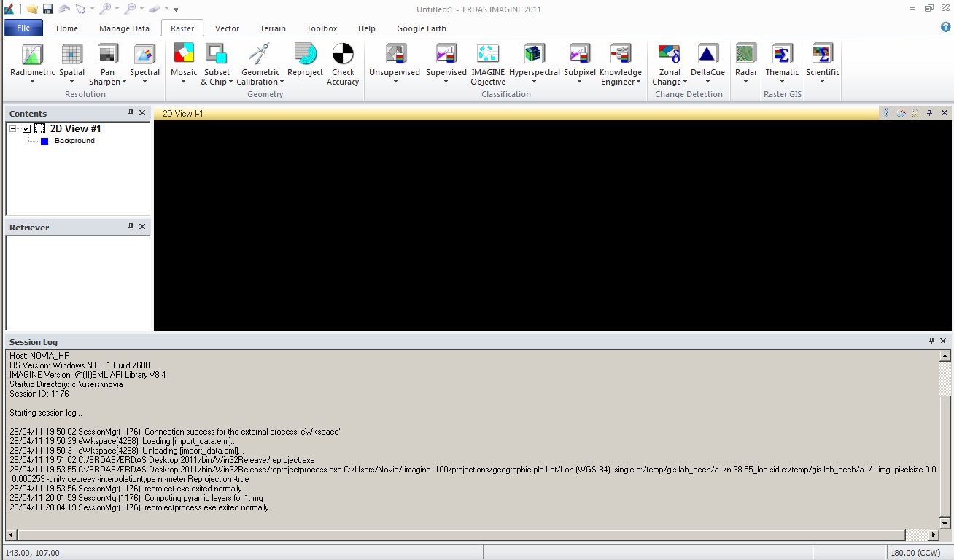The height and width of the screenshot is (560, 954).
Task: Click Session Log scrollbar down arrow
Action: [945, 523]
